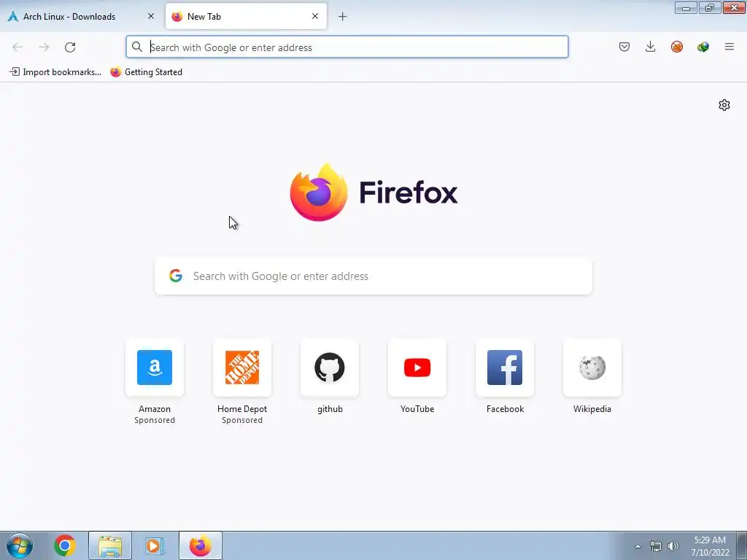This screenshot has width=747, height=560.
Task: Click the back navigation arrow
Action: tap(18, 47)
